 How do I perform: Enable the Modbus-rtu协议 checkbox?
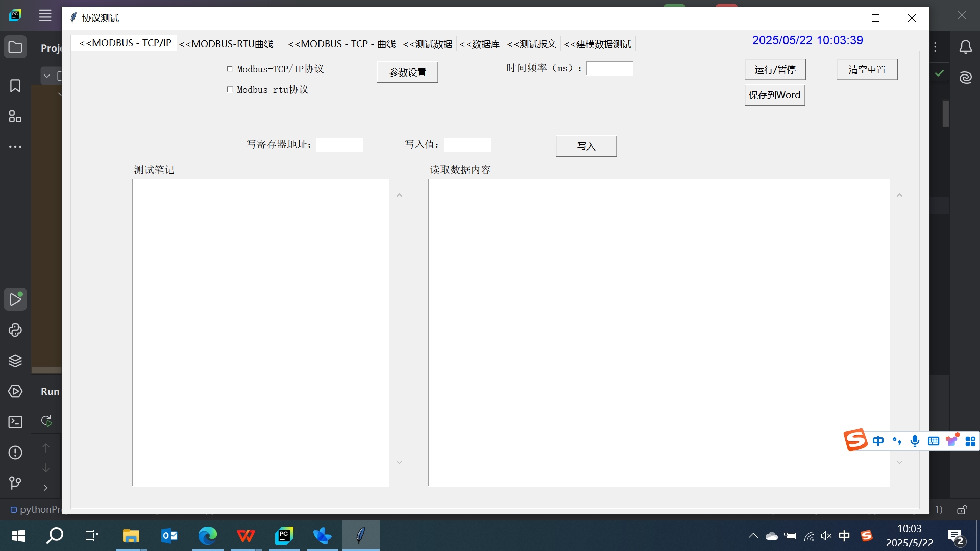point(230,89)
